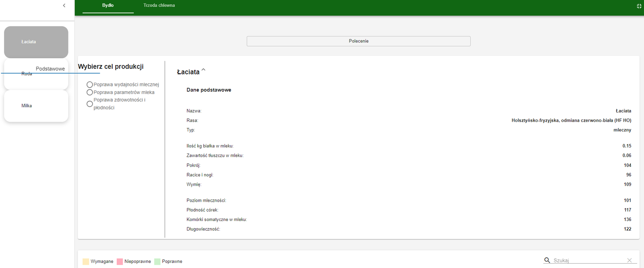Collapse the left sidebar with the chevron

coord(64,6)
